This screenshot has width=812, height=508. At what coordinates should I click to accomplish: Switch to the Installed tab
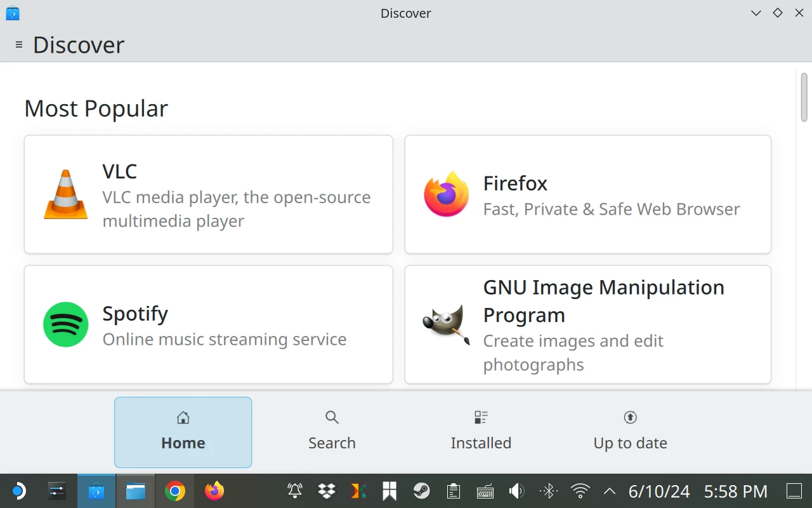pyautogui.click(x=481, y=432)
